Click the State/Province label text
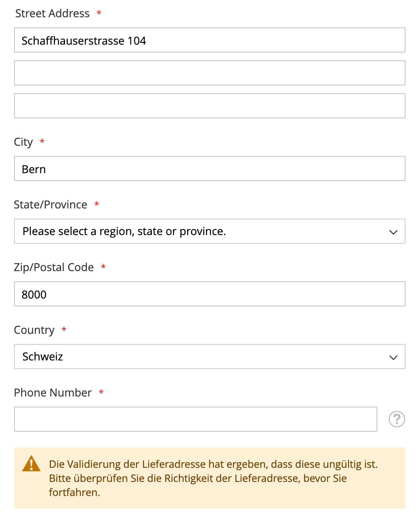 coord(50,205)
